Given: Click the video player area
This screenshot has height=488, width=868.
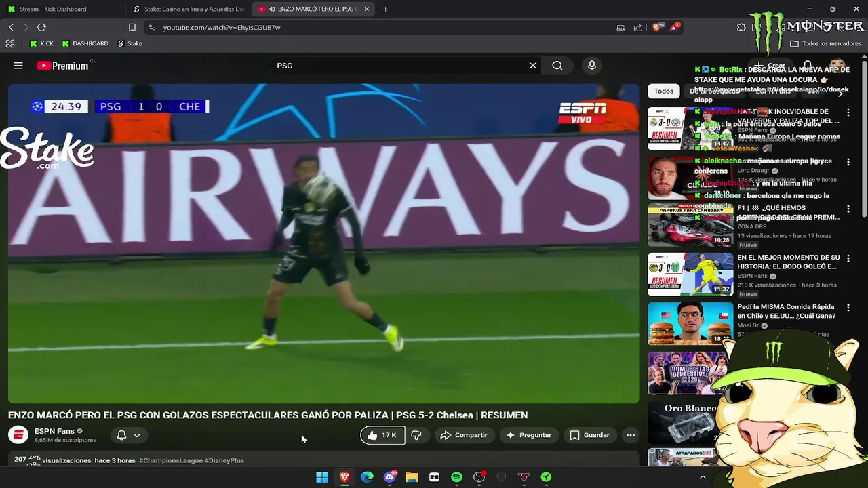Looking at the screenshot, I should tap(323, 243).
